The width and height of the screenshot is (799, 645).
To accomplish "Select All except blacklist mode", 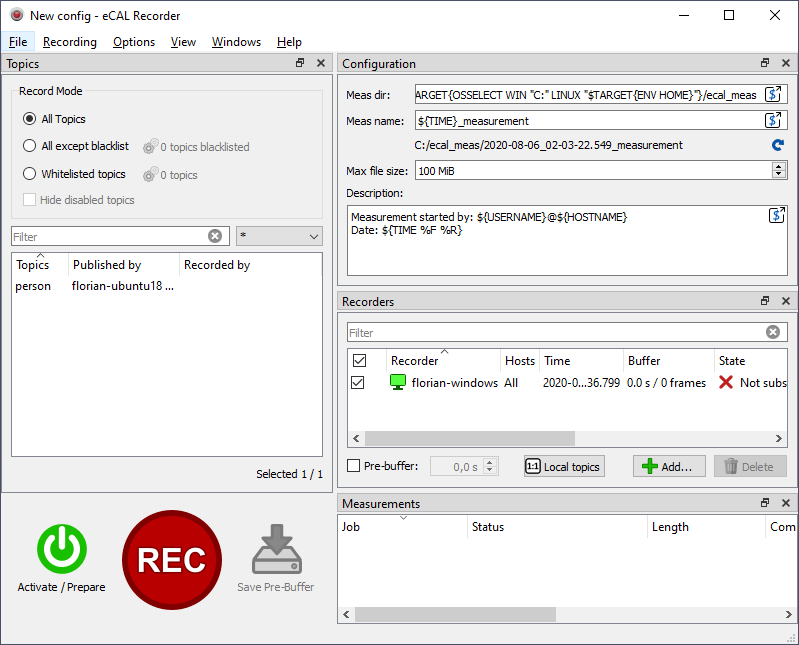I will pos(30,146).
